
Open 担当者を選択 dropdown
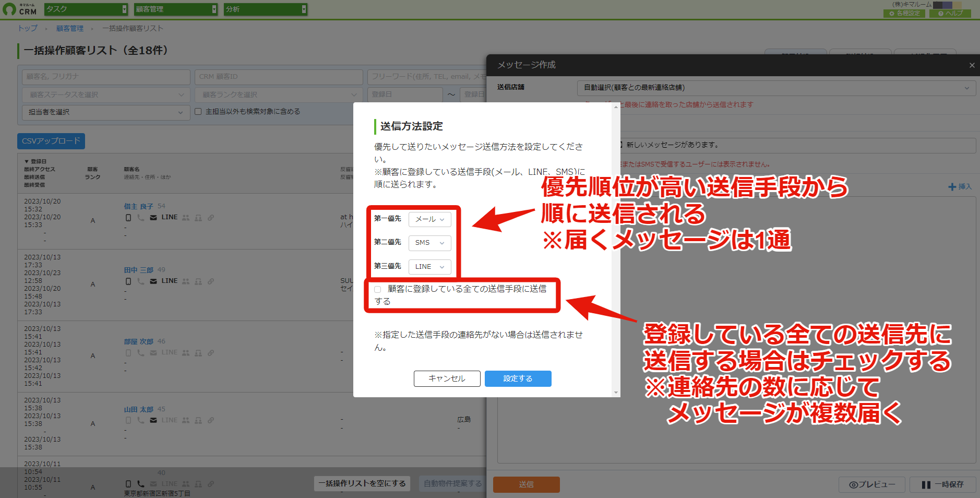[x=106, y=112]
